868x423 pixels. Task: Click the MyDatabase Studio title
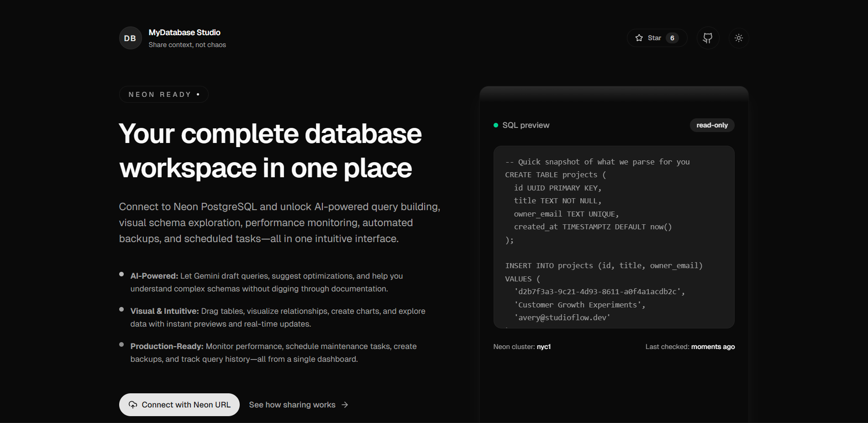tap(184, 32)
